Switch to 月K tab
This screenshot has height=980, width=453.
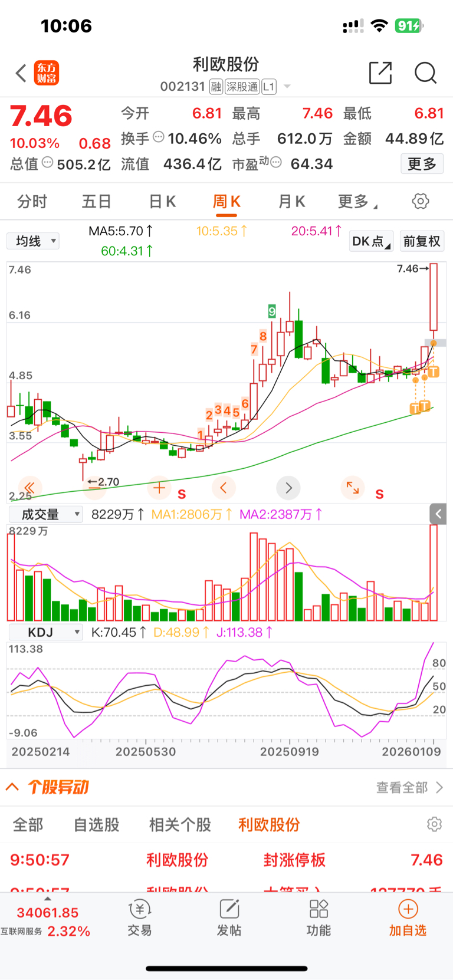coord(291,202)
